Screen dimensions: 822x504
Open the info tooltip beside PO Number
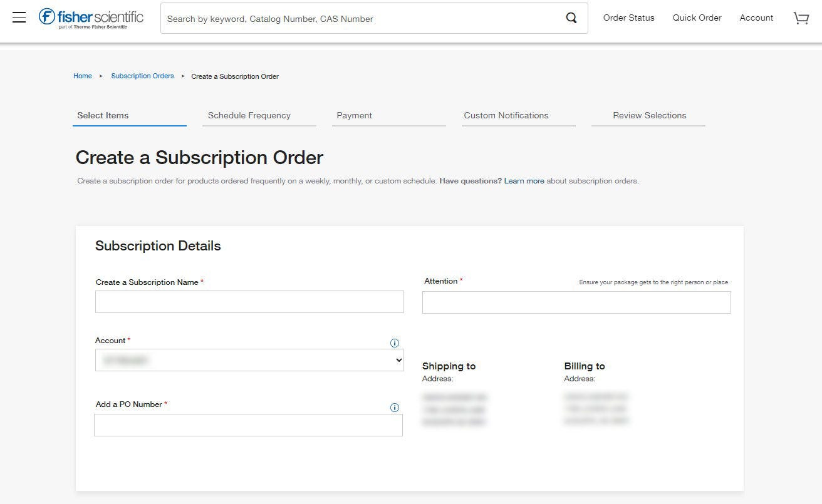click(x=395, y=408)
